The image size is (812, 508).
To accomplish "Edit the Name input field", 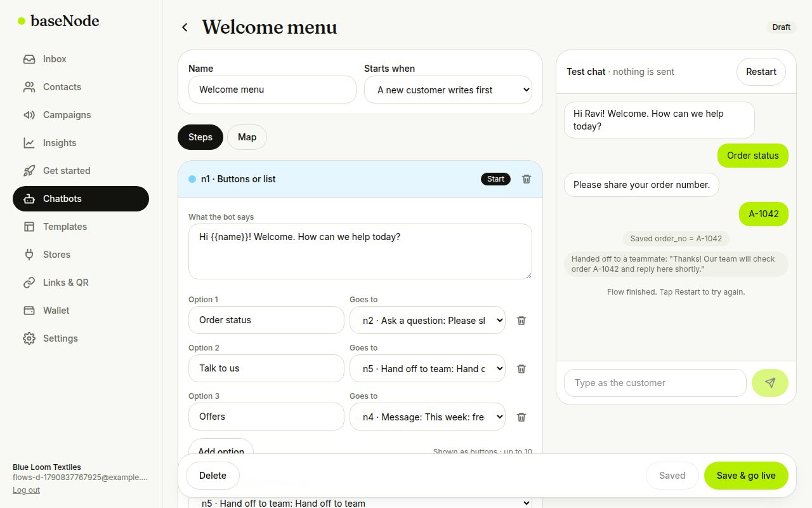I will click(272, 90).
